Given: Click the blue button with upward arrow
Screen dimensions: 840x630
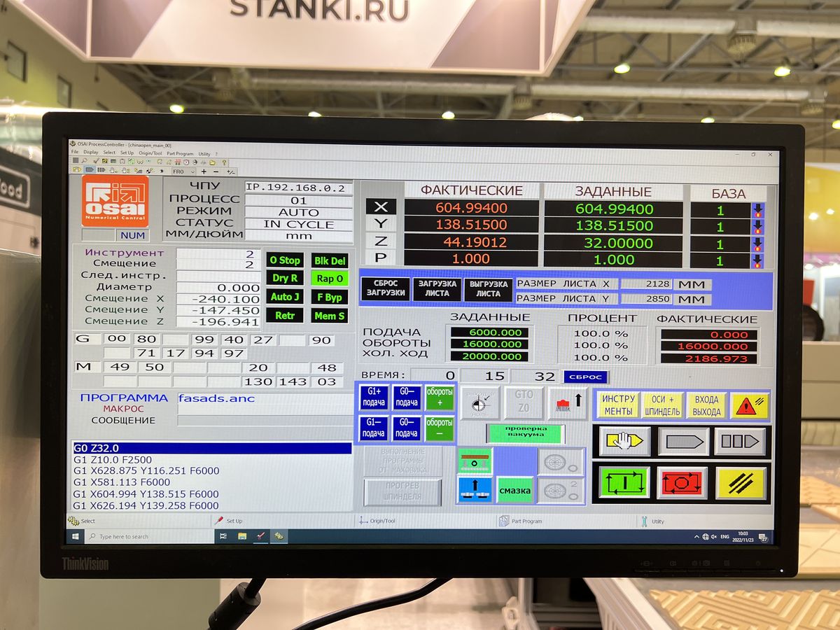Looking at the screenshot, I should [x=474, y=489].
